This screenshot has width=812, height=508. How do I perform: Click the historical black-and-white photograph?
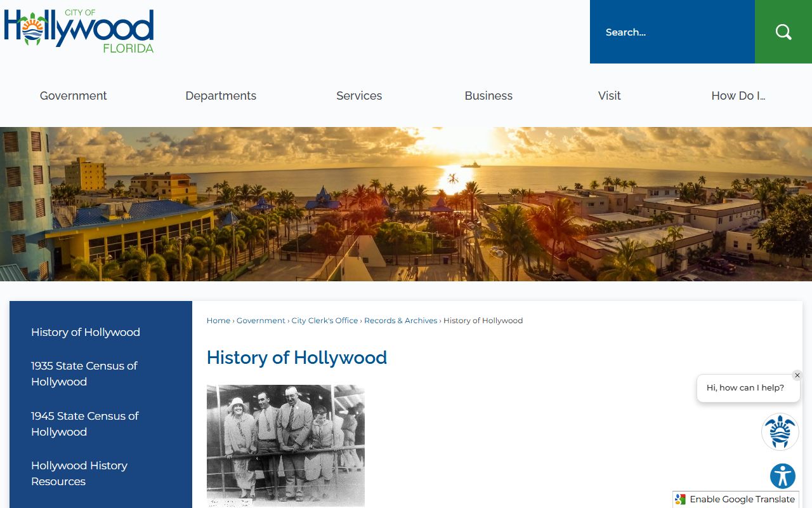(285, 446)
